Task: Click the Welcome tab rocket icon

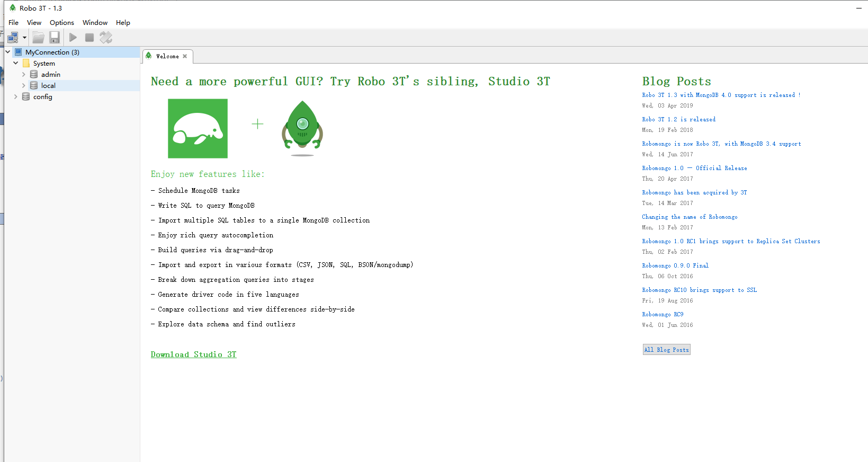Action: coord(149,56)
